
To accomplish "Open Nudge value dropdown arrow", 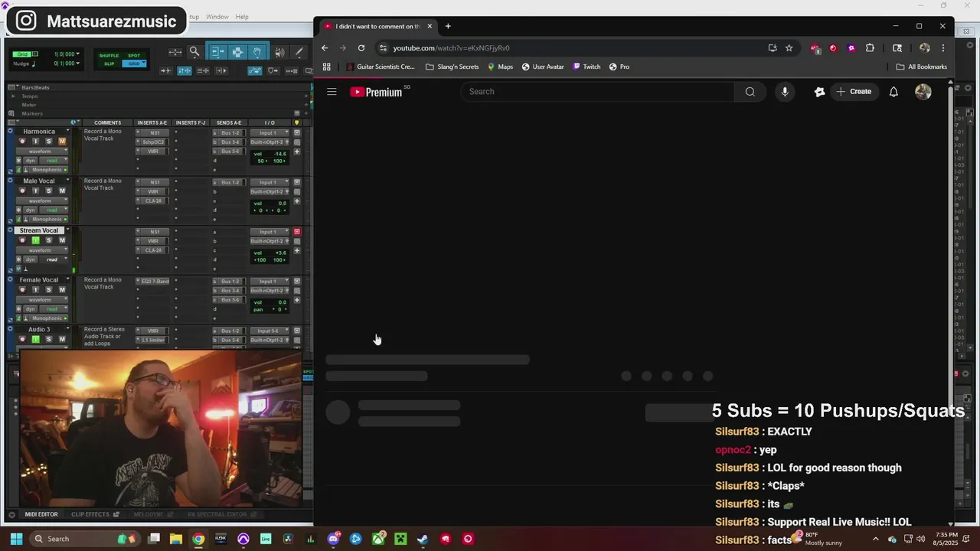I will click(77, 64).
